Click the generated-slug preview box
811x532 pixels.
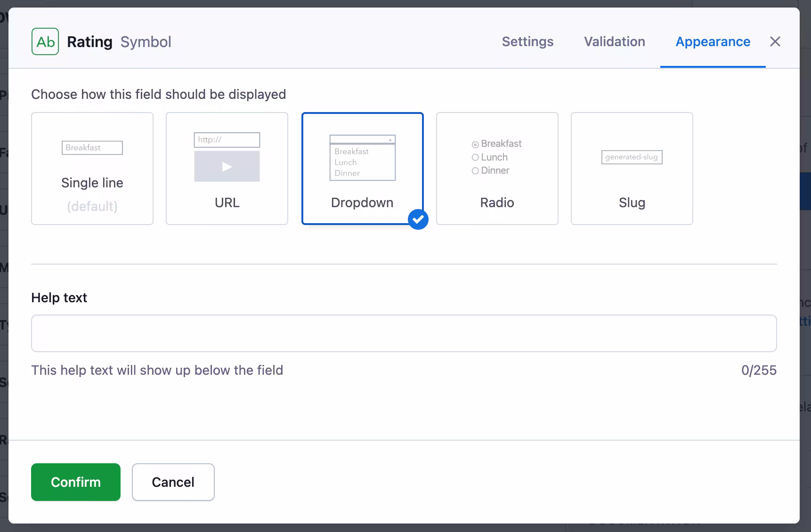tap(632, 157)
